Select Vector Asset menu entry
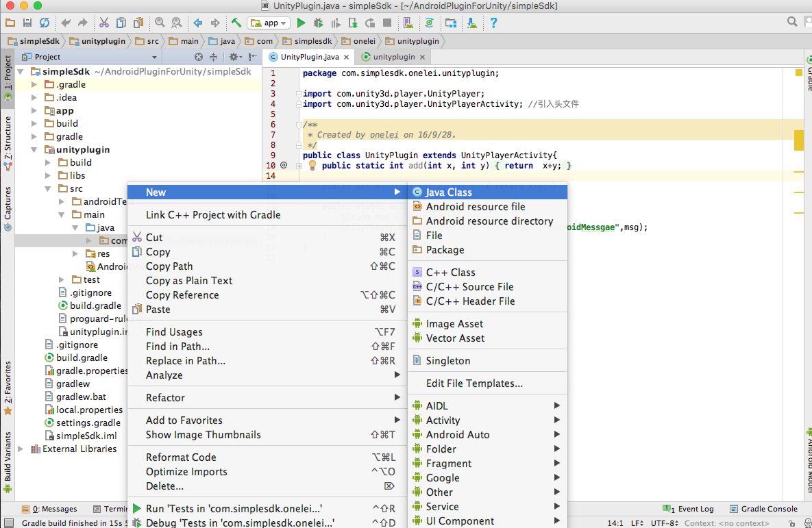The height and width of the screenshot is (528, 812). 487,338
